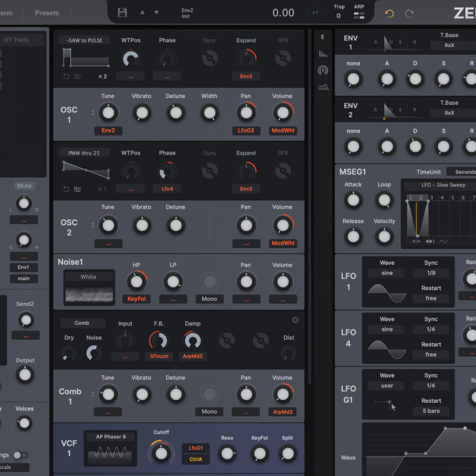Open the Comb module settings gear
Screen dimensions: 476x476
point(295,320)
